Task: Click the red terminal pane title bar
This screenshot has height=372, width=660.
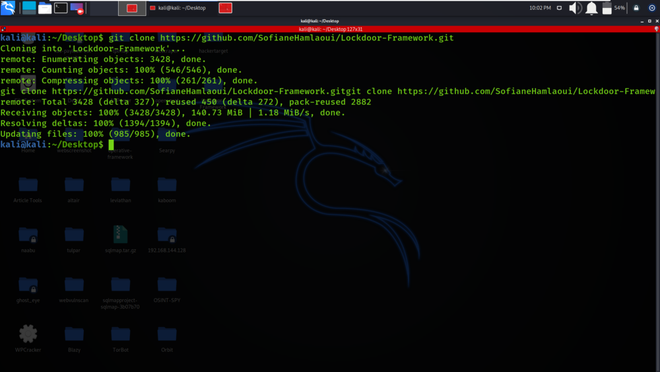Action: pos(330,29)
